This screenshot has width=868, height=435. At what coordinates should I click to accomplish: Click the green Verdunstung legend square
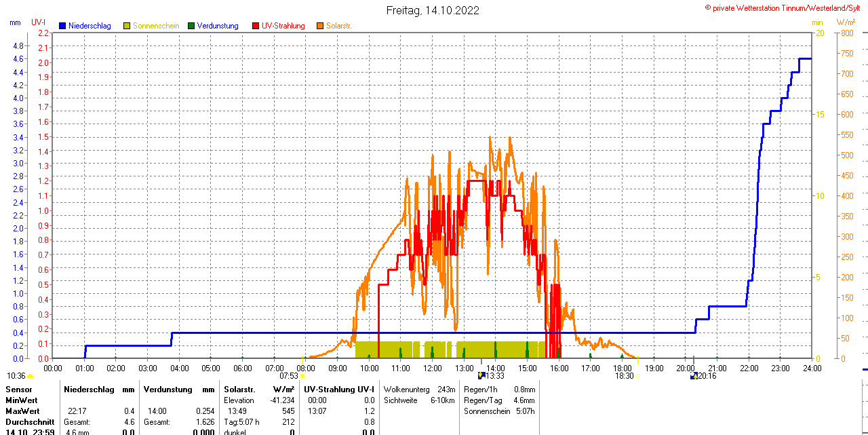(x=191, y=26)
